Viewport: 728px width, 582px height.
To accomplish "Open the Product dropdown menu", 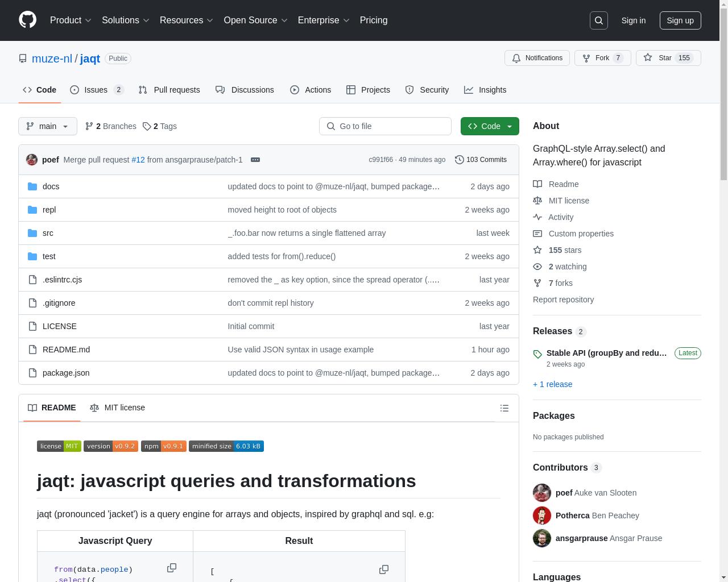I will (71, 20).
